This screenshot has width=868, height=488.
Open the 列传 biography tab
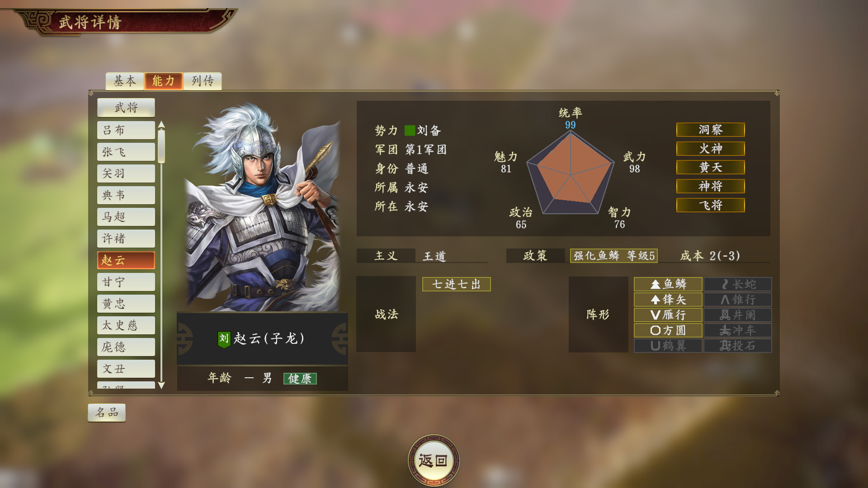pyautogui.click(x=203, y=81)
